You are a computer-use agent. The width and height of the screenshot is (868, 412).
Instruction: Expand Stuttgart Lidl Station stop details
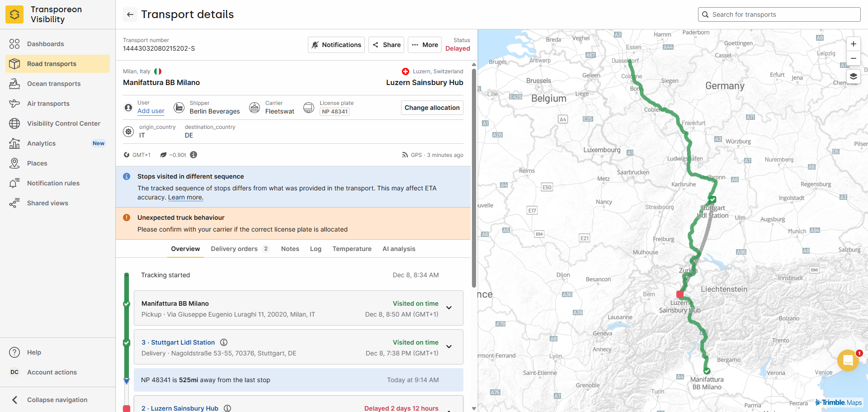[449, 347]
